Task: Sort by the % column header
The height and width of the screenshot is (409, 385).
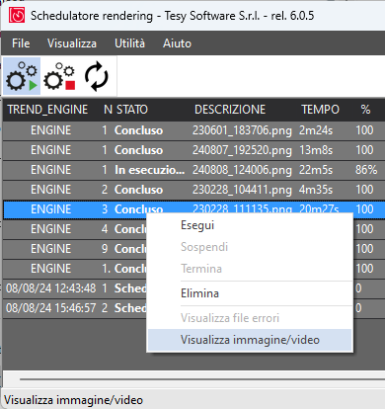Action: 366,110
